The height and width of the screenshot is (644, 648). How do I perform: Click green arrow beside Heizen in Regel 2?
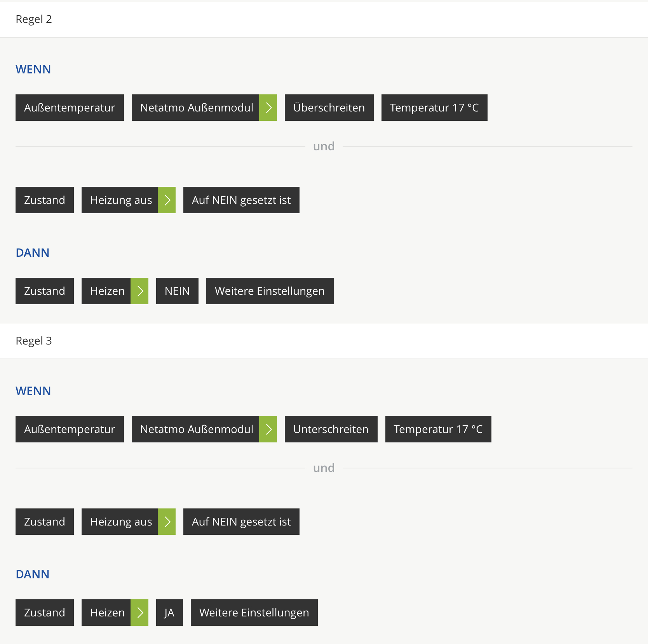[139, 291]
